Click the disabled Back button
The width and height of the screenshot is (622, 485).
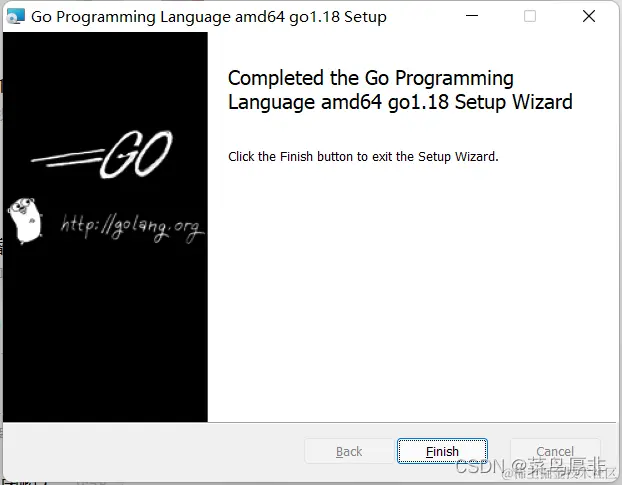coord(349,451)
